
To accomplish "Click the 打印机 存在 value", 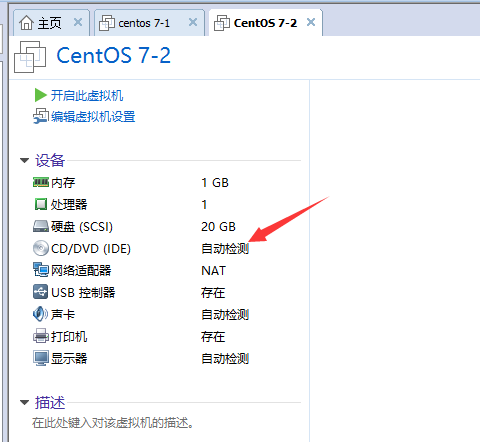I will [213, 337].
